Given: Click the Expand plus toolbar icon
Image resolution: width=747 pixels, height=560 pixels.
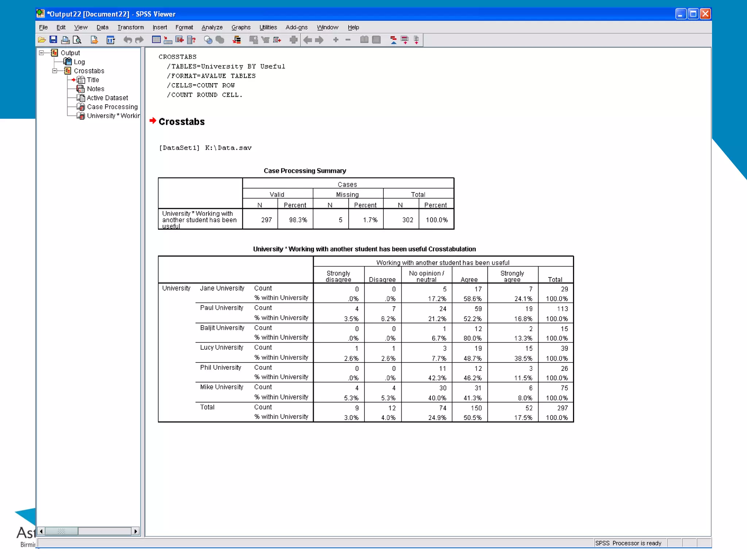Looking at the screenshot, I should (x=336, y=40).
